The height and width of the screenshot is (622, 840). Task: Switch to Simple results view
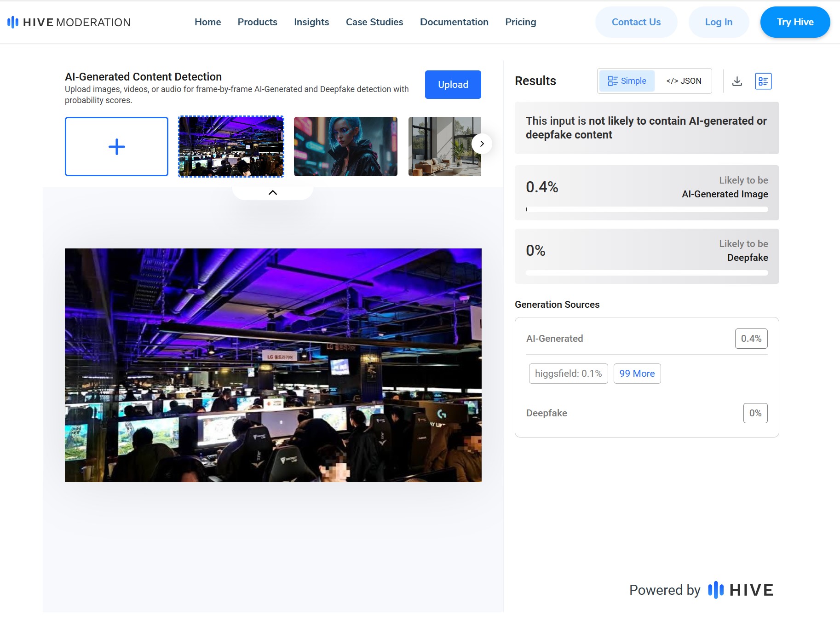coord(627,81)
